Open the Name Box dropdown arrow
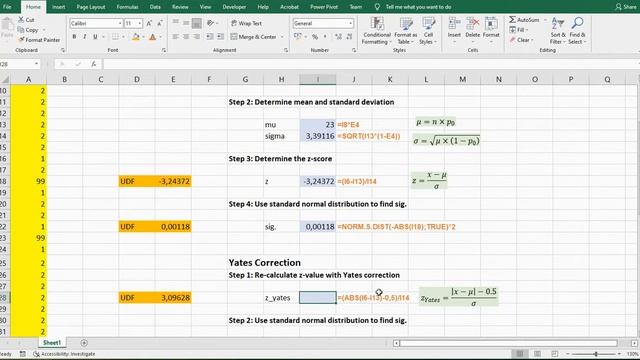The image size is (640, 360). (x=37, y=64)
